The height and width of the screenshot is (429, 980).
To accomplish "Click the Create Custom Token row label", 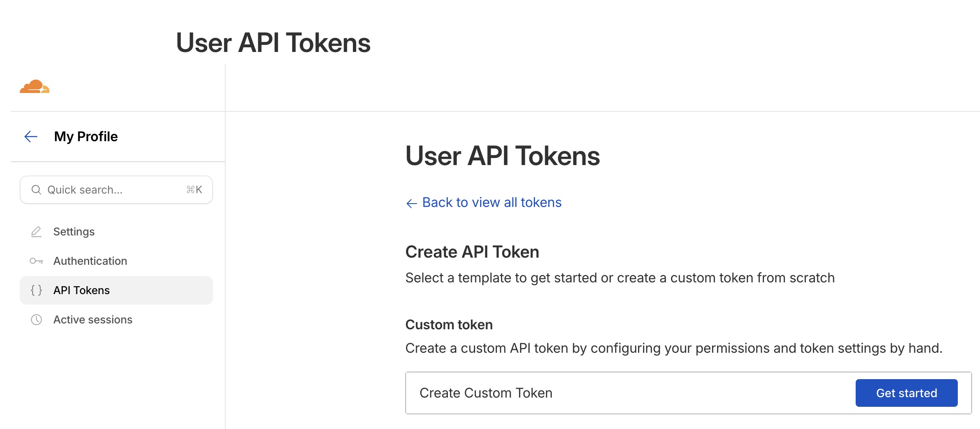I will pyautogui.click(x=486, y=393).
